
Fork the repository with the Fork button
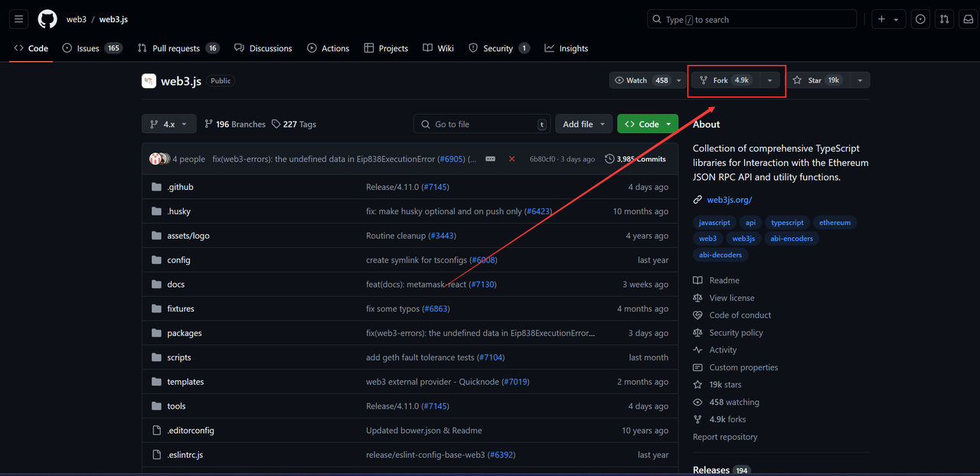click(724, 80)
